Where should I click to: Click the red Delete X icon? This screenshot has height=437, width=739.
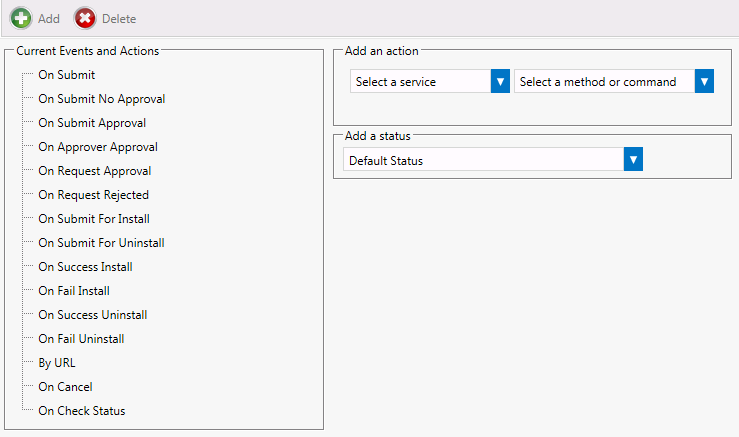tap(86, 18)
